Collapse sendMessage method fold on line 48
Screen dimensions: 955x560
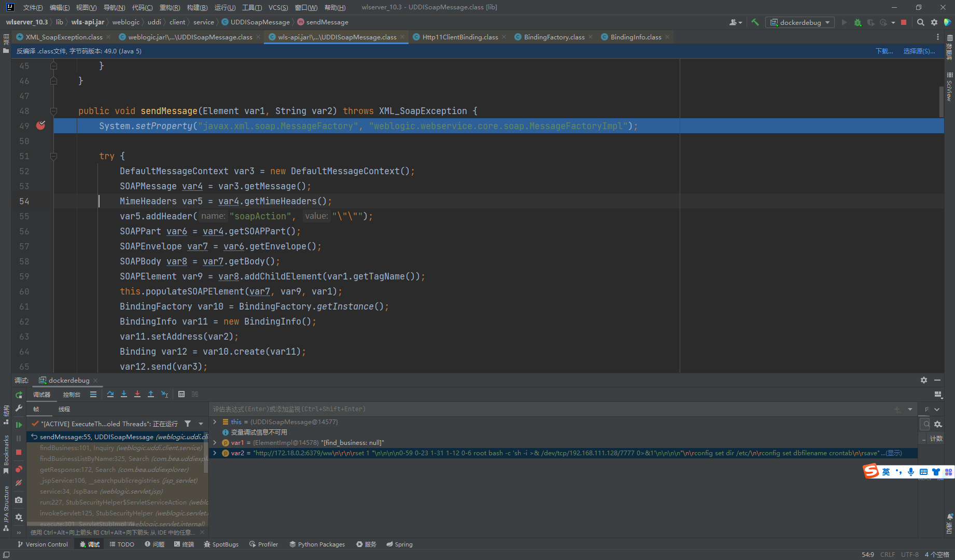click(53, 111)
